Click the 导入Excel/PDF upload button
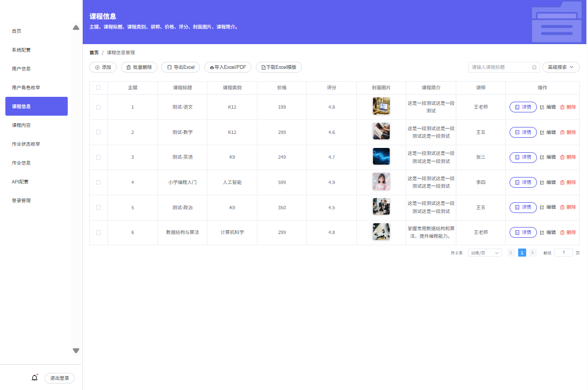 228,67
